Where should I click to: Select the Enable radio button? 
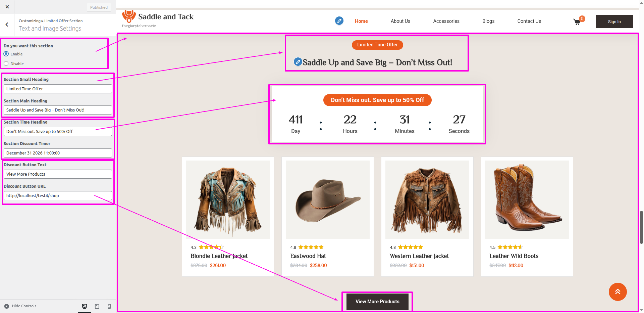(x=6, y=54)
